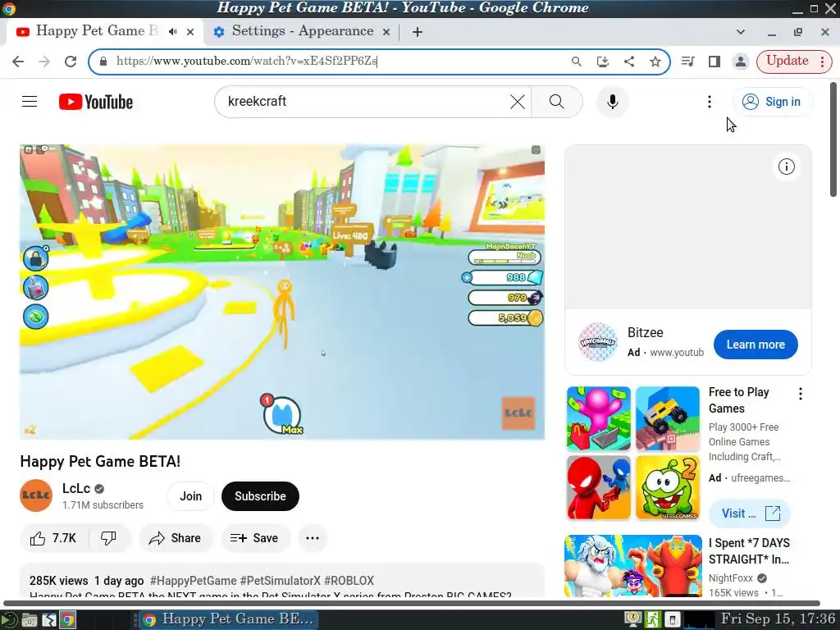
Task: Close the Settings - Appearance tab
Action: tap(386, 32)
